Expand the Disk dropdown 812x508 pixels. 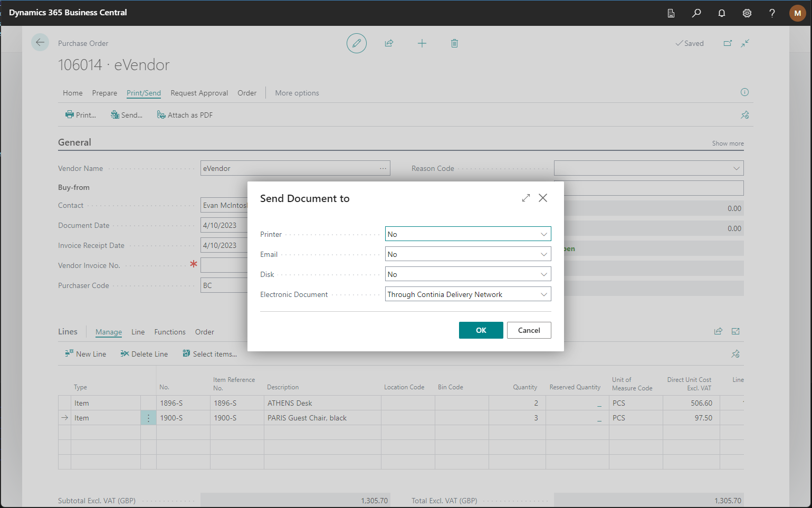pyautogui.click(x=467, y=274)
